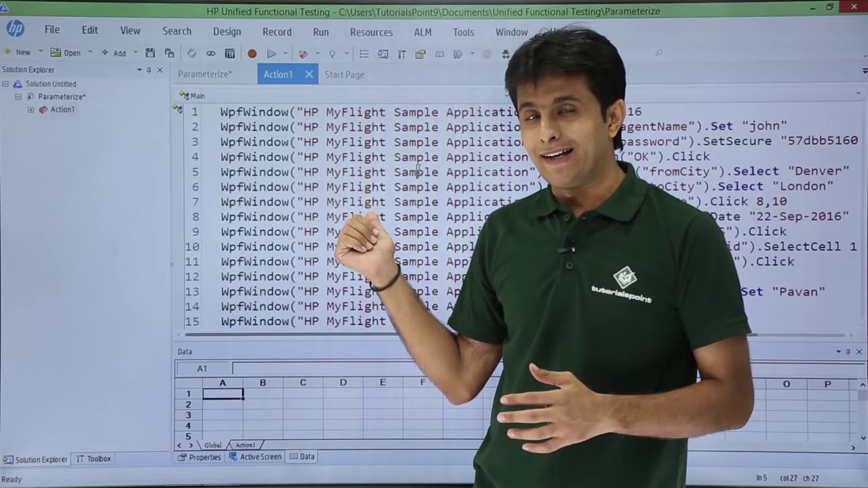Open the Resources menu
The height and width of the screenshot is (488, 868).
[371, 31]
